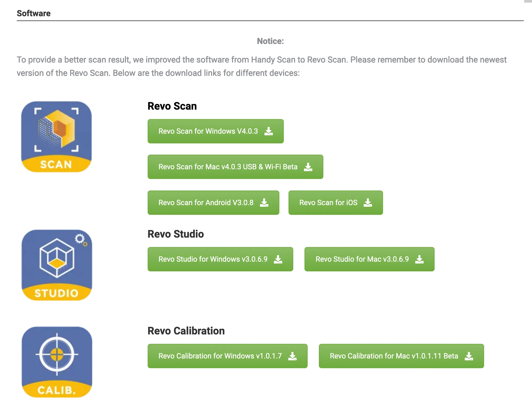Open Revo Scan for iOS download

(336, 203)
